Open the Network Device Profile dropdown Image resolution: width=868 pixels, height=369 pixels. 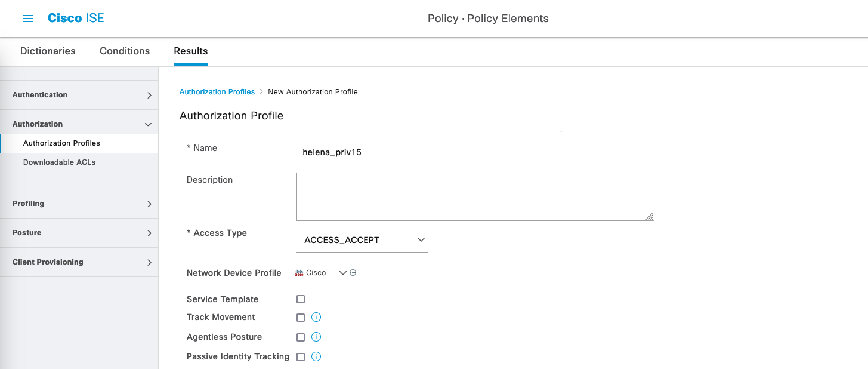[342, 273]
